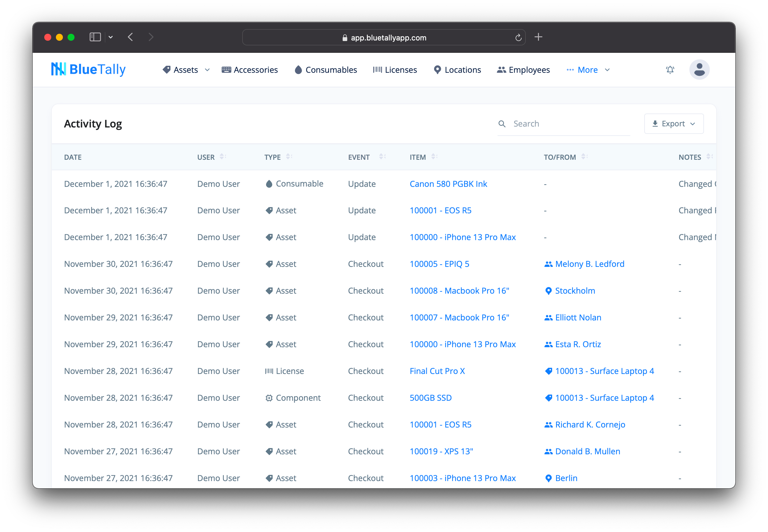The image size is (768, 532).
Task: Reload the page with refresh icon
Action: tap(518, 38)
